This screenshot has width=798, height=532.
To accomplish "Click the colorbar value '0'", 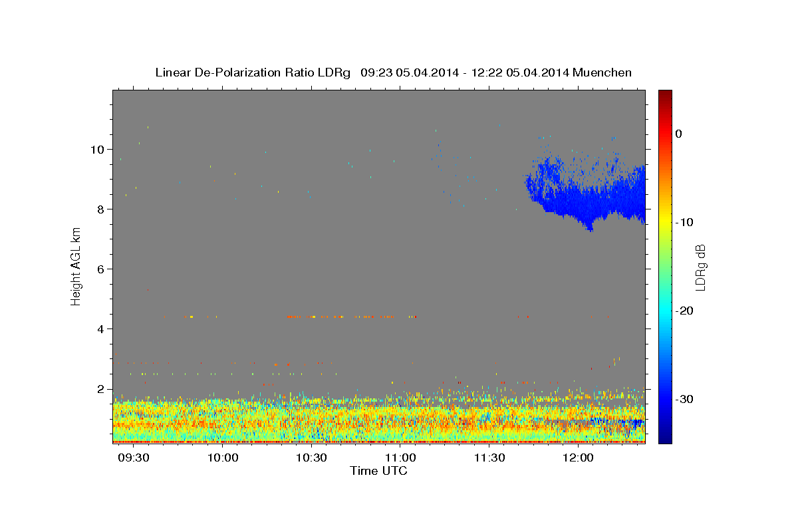I will 678,134.
